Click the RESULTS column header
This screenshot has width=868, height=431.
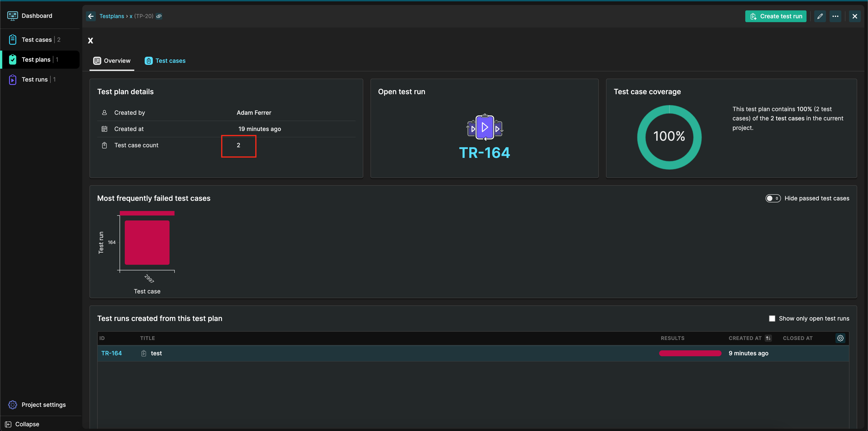672,338
